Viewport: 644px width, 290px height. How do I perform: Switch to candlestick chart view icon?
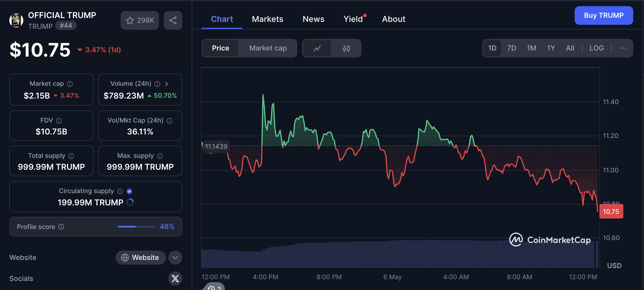tap(346, 48)
